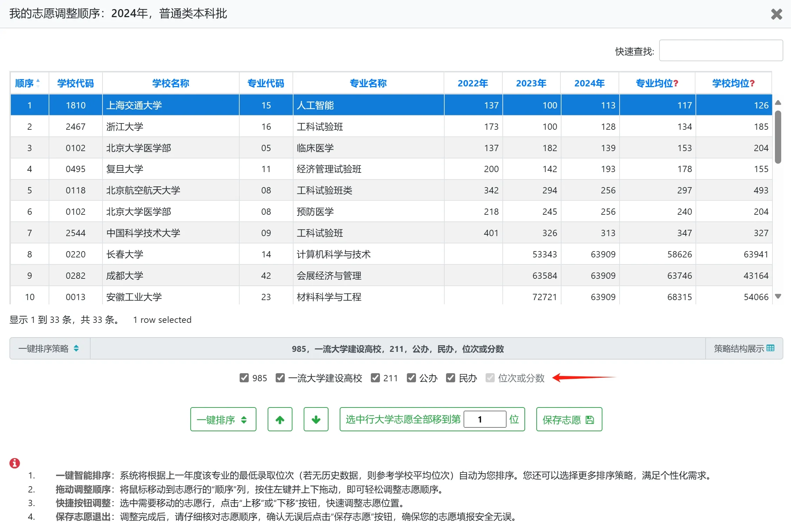
Task: Sort by 学校名称 column header
Action: pyautogui.click(x=171, y=83)
